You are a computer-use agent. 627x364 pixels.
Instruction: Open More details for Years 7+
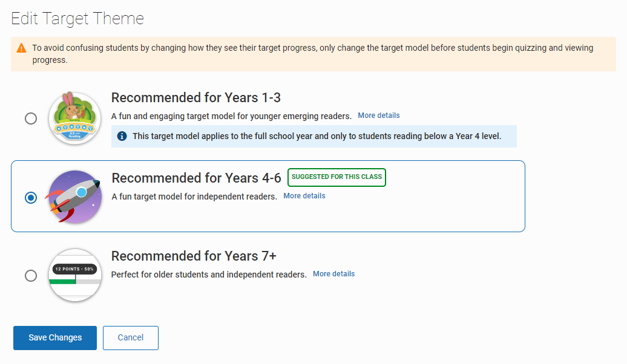334,274
